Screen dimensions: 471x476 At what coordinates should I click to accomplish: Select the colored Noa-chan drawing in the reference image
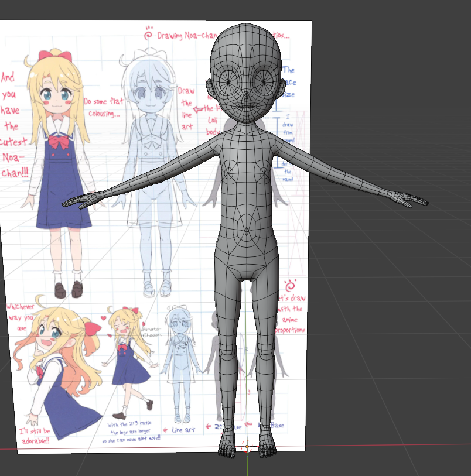57,173
